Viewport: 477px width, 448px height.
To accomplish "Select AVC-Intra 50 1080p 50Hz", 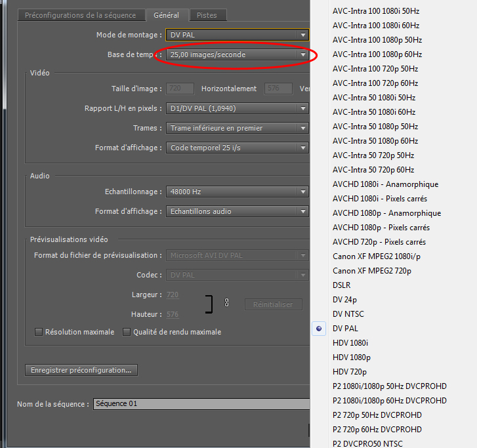I will pyautogui.click(x=375, y=127).
